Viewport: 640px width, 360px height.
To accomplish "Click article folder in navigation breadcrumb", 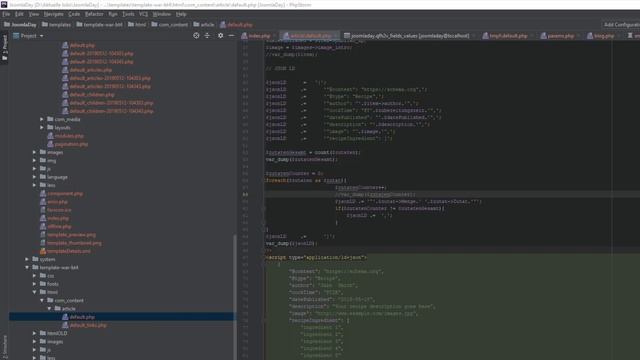I will (204, 24).
